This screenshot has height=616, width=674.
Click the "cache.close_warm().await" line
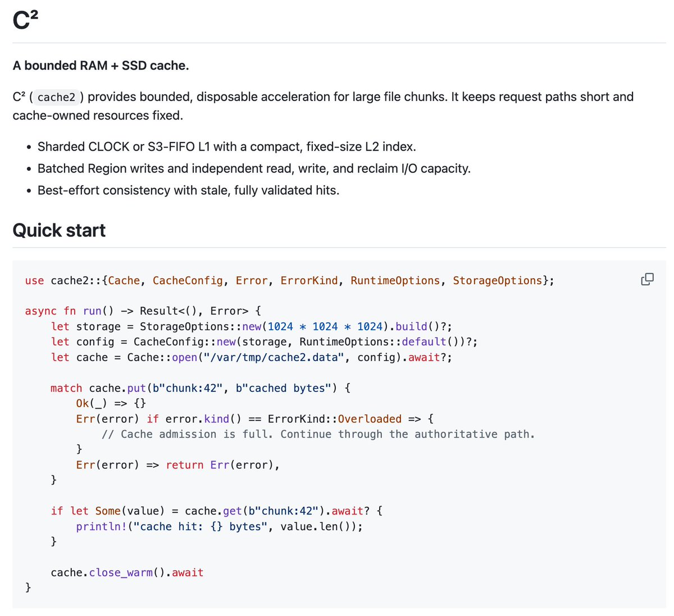(127, 573)
